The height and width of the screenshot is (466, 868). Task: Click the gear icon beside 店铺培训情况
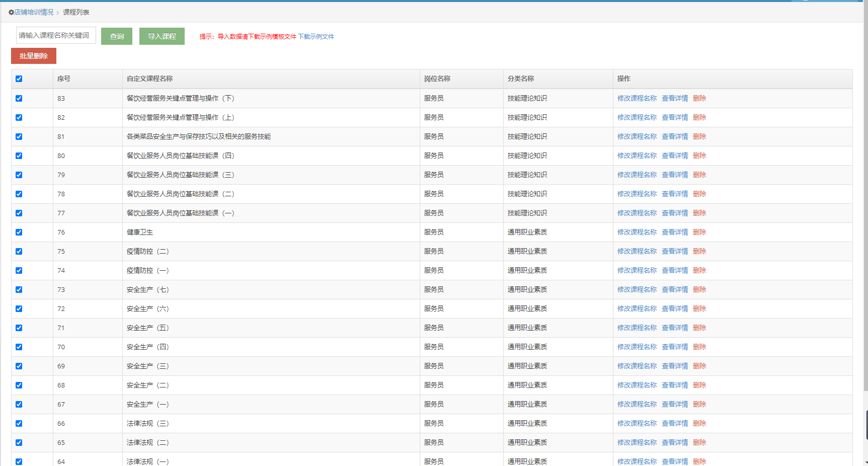(11, 13)
